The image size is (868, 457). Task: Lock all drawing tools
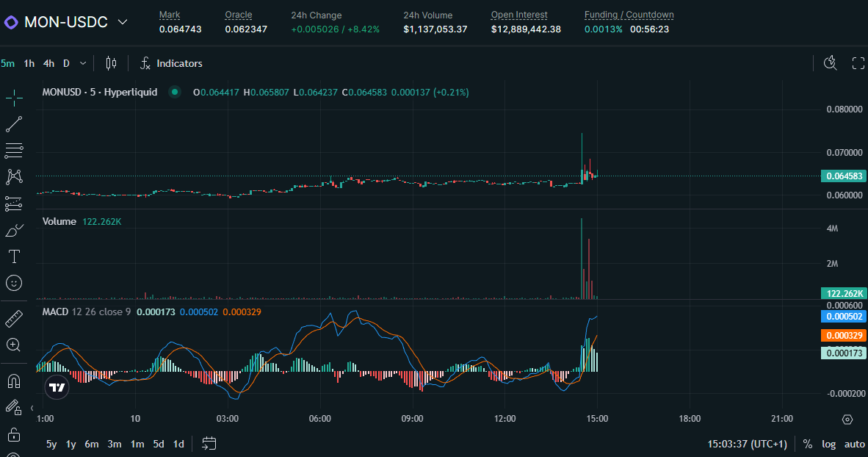tap(14, 434)
